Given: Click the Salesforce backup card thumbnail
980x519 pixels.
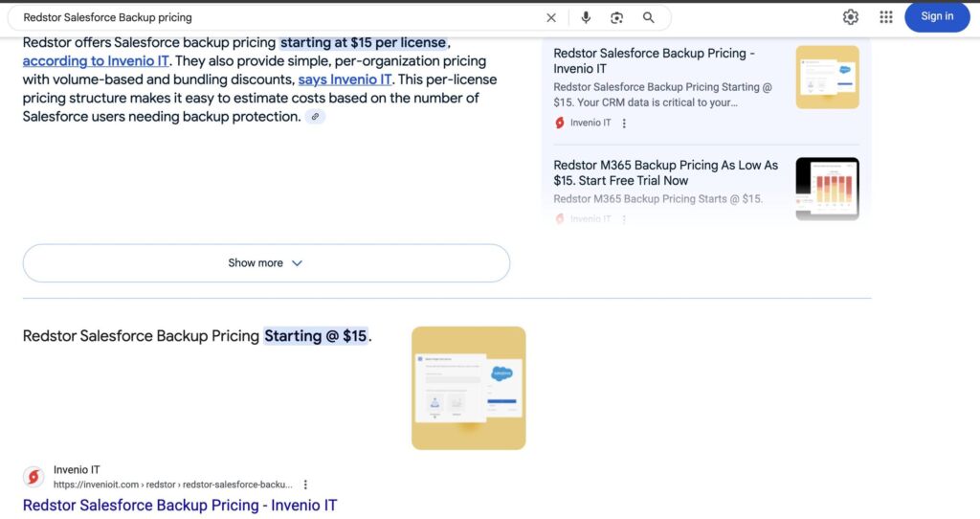Looking at the screenshot, I should point(827,77).
